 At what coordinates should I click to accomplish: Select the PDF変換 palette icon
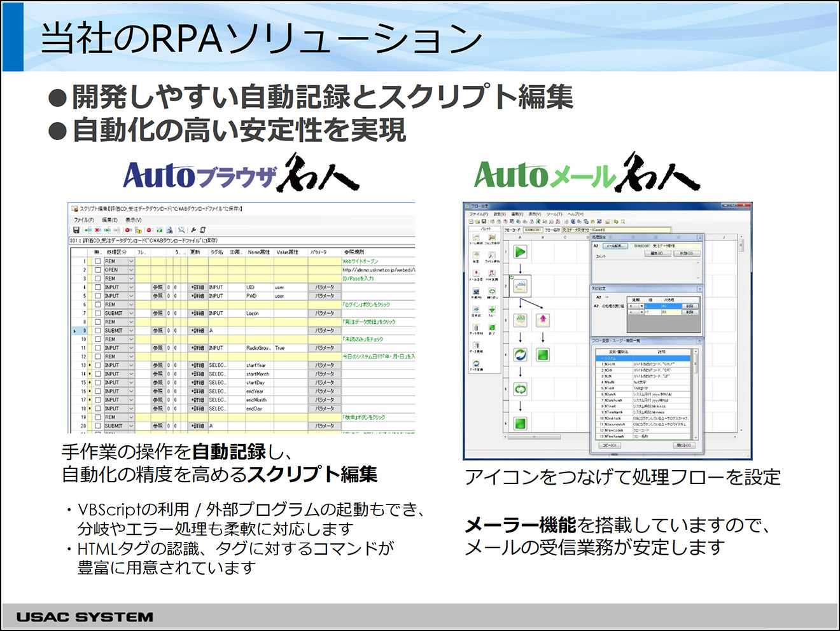[x=492, y=273]
